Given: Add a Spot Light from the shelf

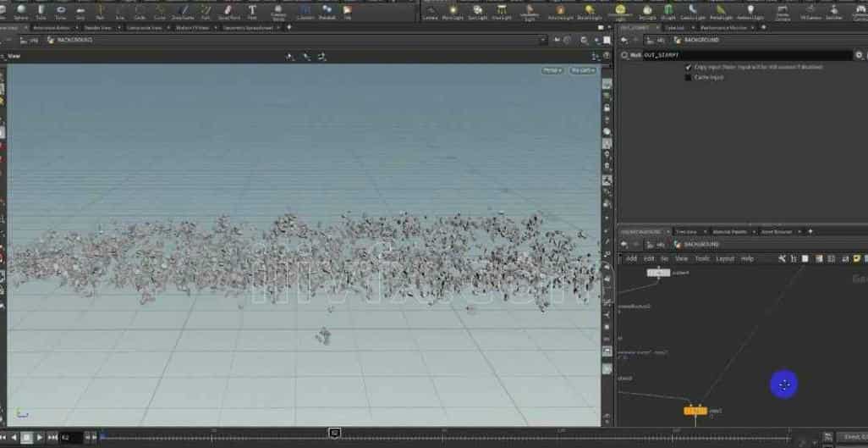Looking at the screenshot, I should coord(477,11).
